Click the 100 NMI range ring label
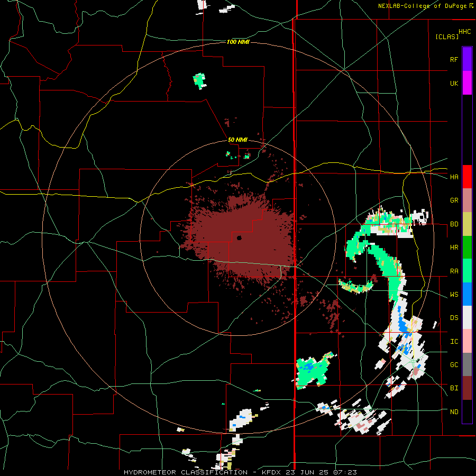This screenshot has height=476, width=476. 238,42
